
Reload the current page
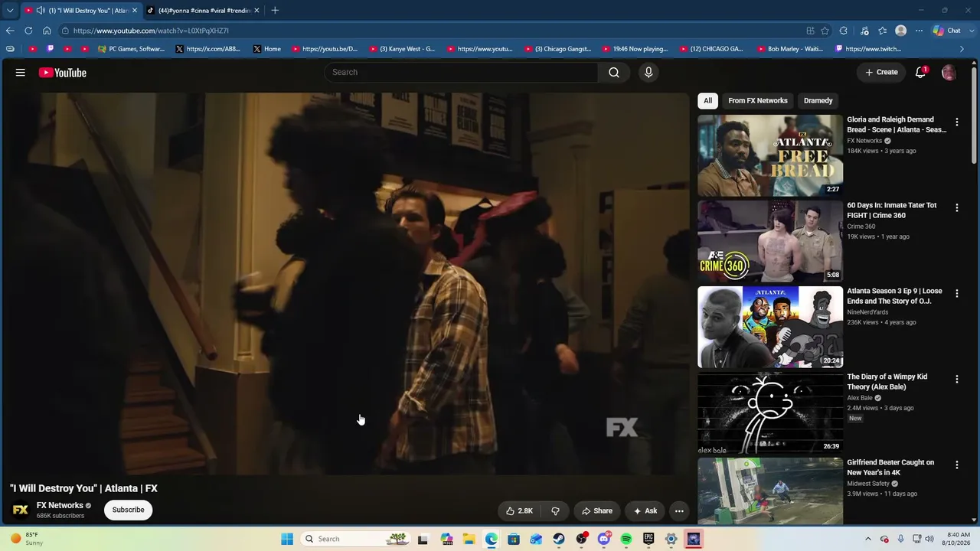click(28, 31)
